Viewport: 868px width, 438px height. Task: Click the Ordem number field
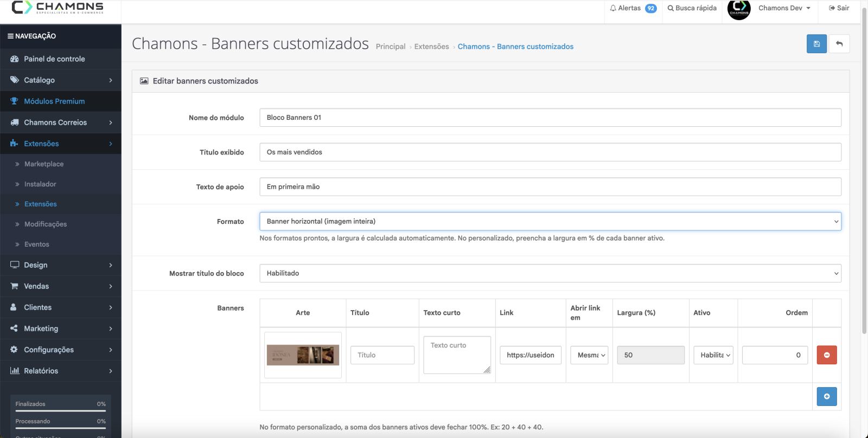pyautogui.click(x=775, y=355)
